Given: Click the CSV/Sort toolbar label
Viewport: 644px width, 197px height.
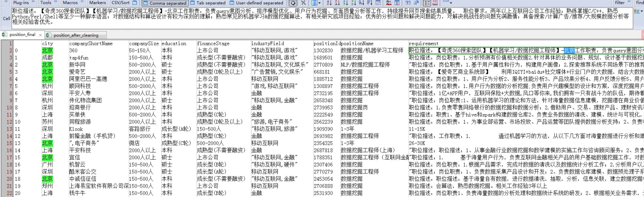Looking at the screenshot, I should [121, 3].
